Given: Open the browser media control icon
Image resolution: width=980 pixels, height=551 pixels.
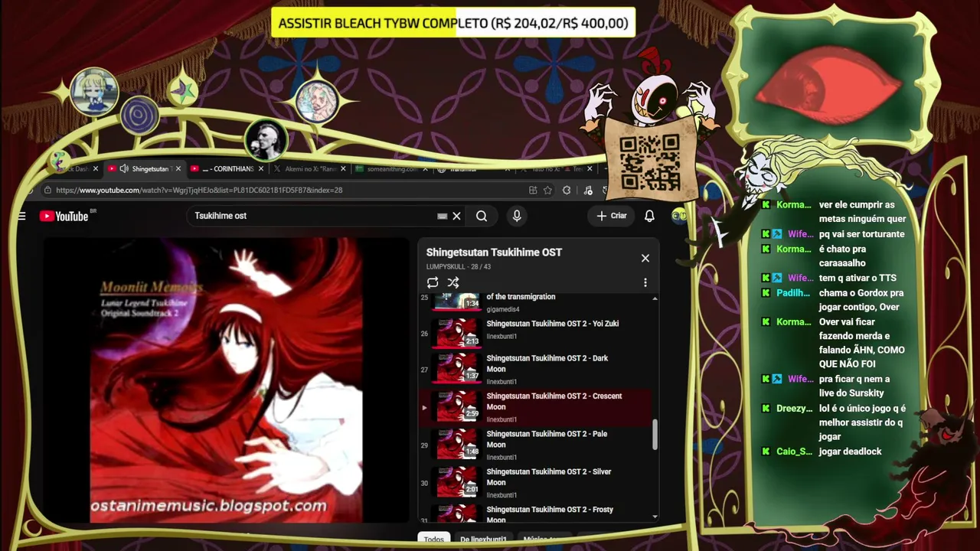Looking at the screenshot, I should 588,190.
